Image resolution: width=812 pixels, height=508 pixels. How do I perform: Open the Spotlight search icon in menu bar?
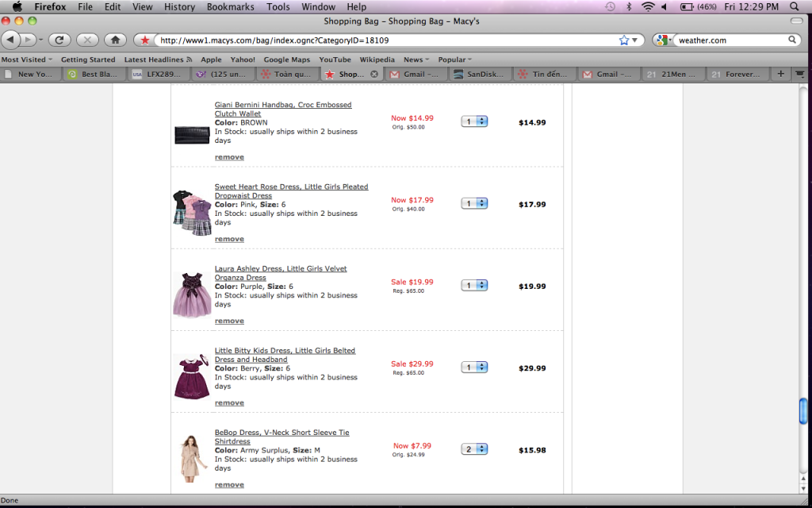click(795, 6)
